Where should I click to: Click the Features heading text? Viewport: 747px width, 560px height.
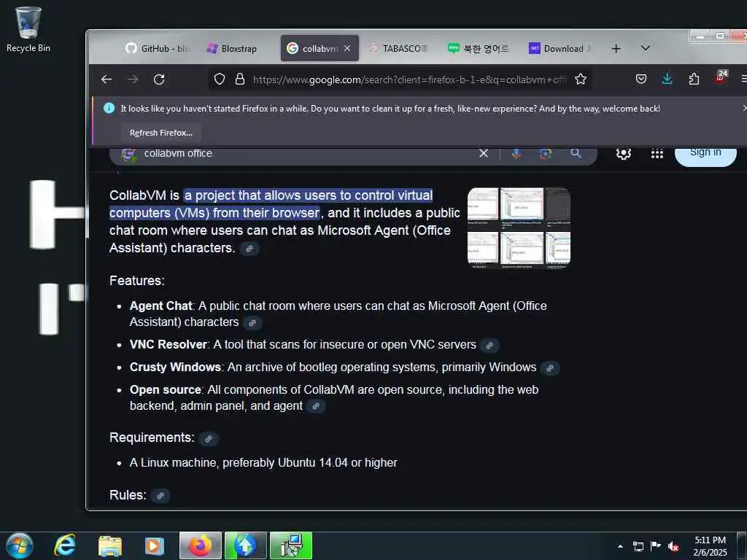tap(137, 281)
